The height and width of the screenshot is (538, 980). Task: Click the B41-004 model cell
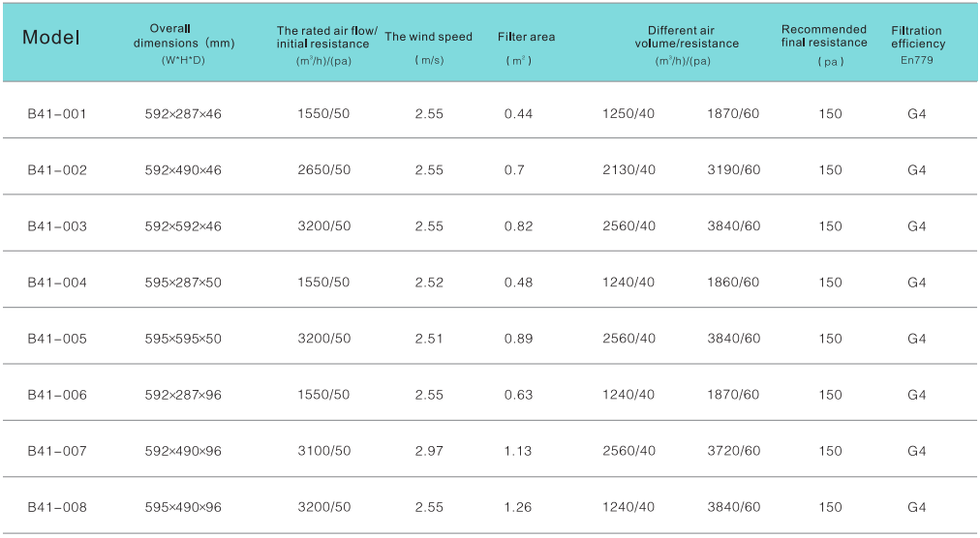coord(57,283)
